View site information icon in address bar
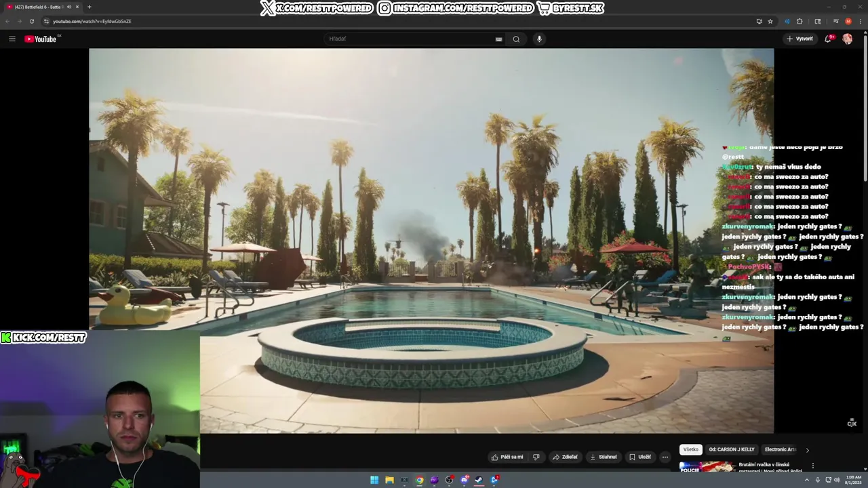This screenshot has width=868, height=488. (x=46, y=21)
